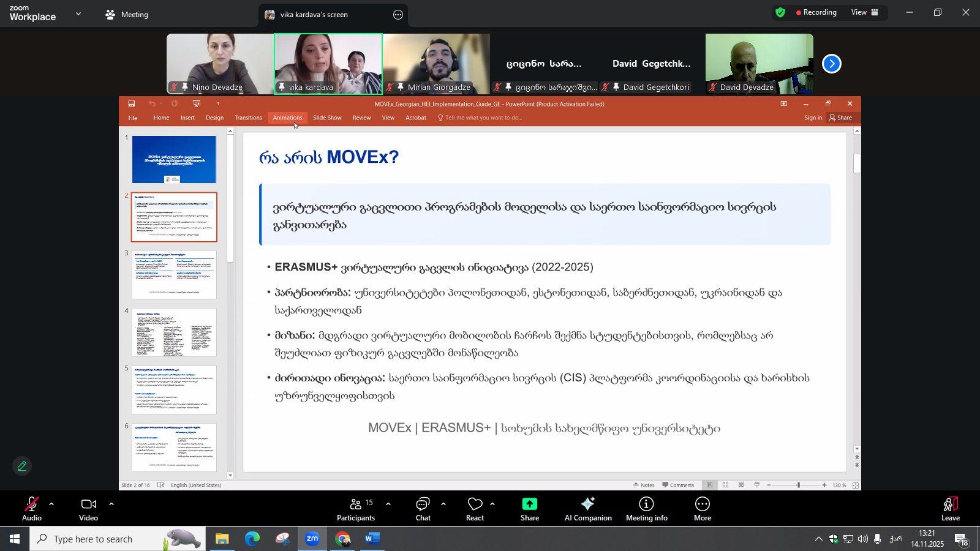Show next participants with blue arrow
980x551 pixels.
[x=831, y=64]
